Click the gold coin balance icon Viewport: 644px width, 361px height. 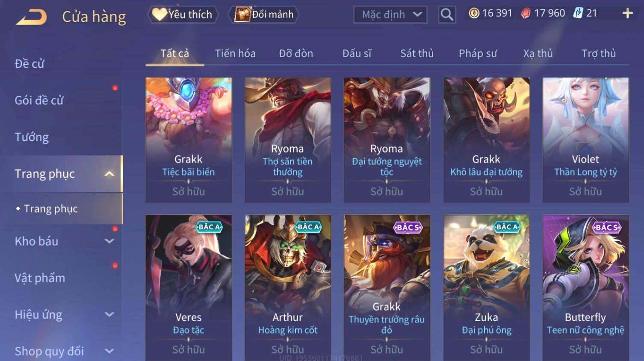(x=474, y=13)
